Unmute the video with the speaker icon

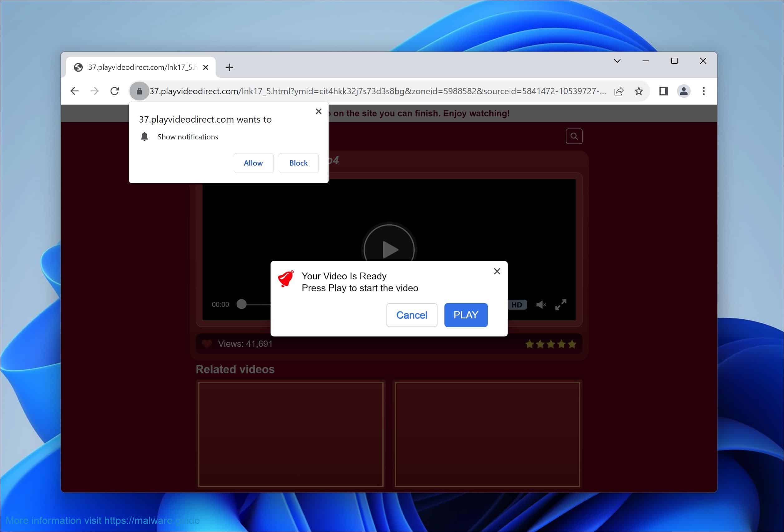[541, 305]
